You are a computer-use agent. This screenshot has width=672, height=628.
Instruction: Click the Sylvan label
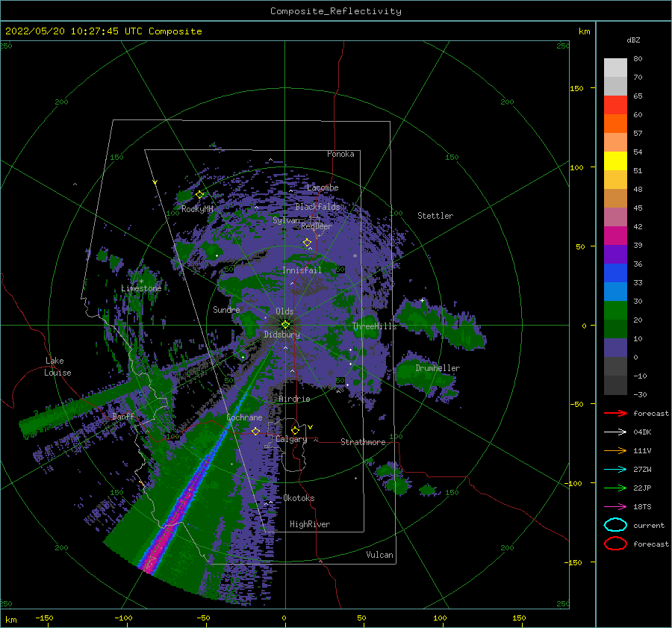[286, 220]
